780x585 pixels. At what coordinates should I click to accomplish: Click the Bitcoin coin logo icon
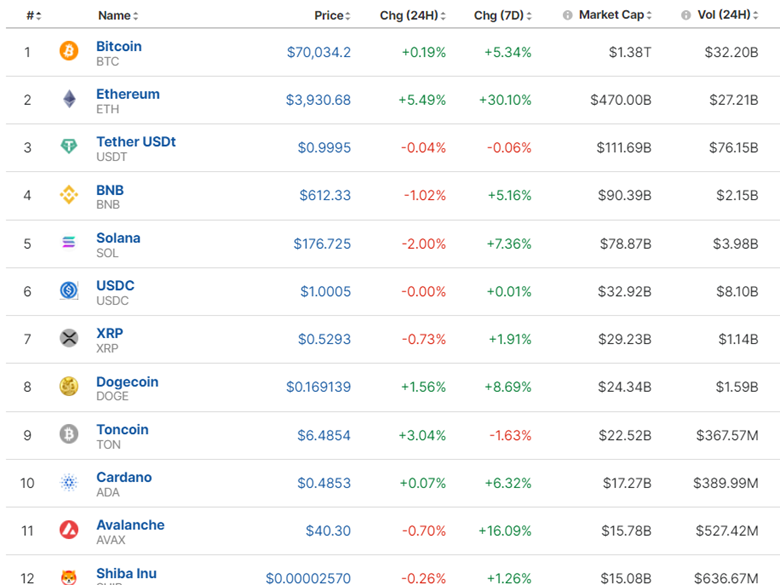pyautogui.click(x=69, y=51)
